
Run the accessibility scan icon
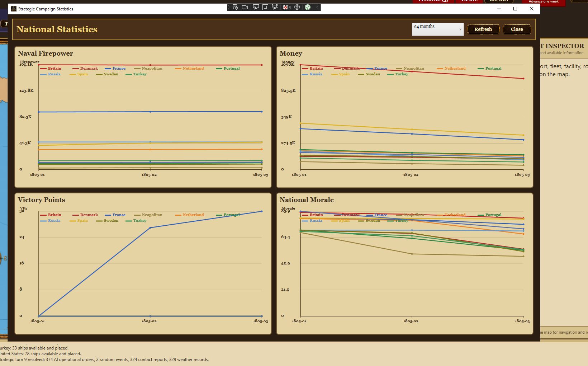297,7
